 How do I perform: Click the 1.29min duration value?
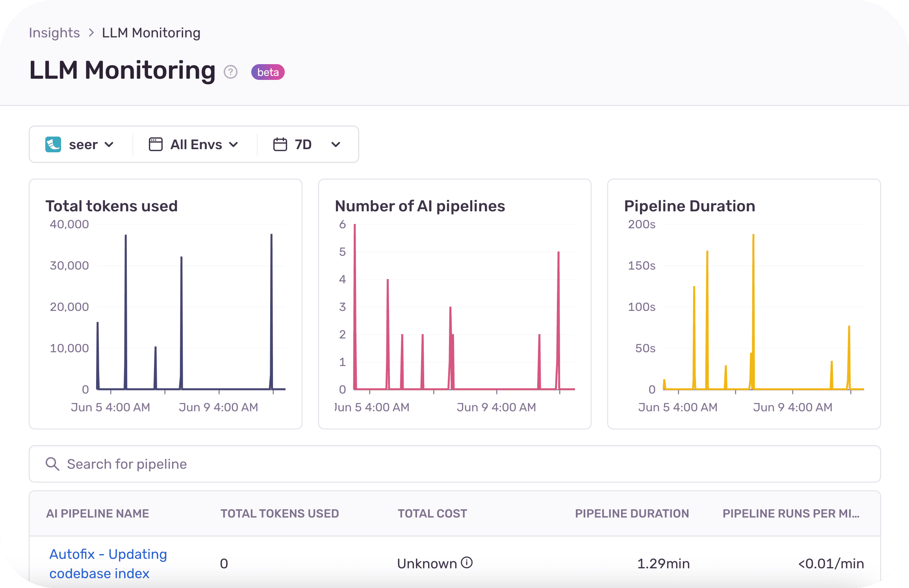(663, 564)
